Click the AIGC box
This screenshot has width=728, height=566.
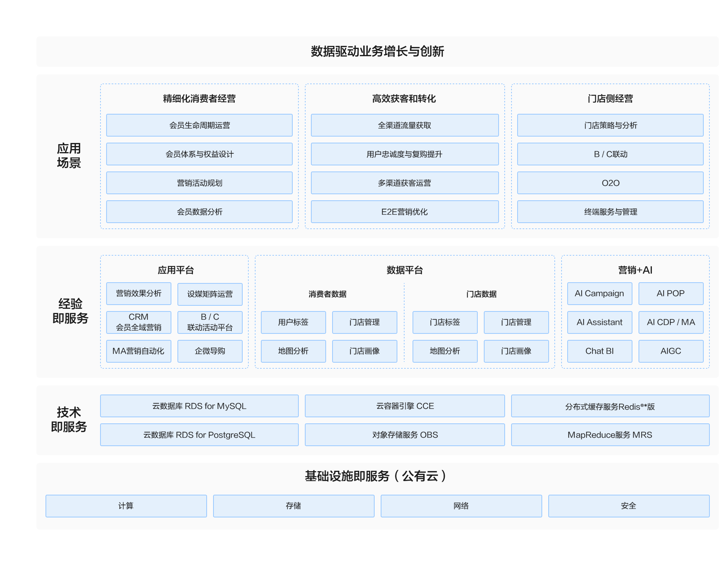[x=671, y=351]
